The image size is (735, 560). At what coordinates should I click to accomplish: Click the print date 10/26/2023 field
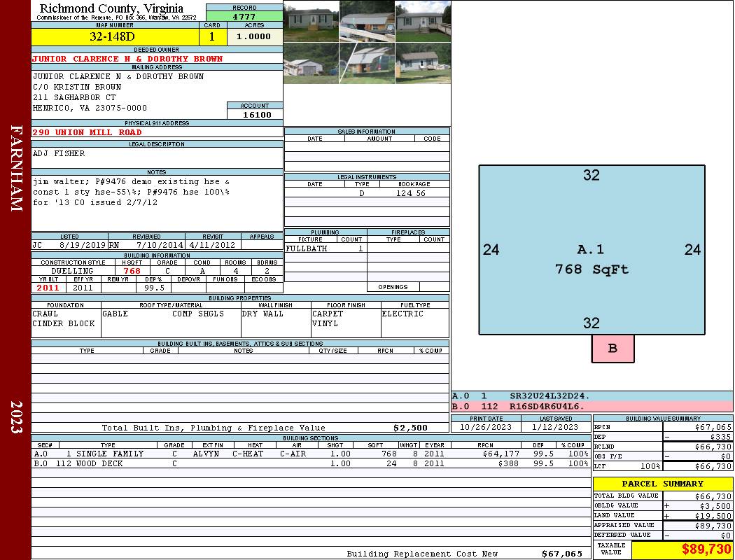point(486,427)
